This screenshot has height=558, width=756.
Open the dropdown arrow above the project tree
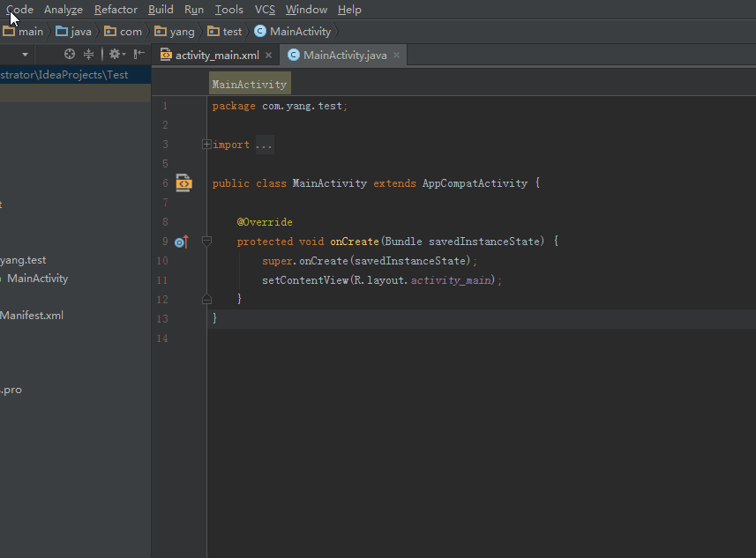[x=23, y=54]
